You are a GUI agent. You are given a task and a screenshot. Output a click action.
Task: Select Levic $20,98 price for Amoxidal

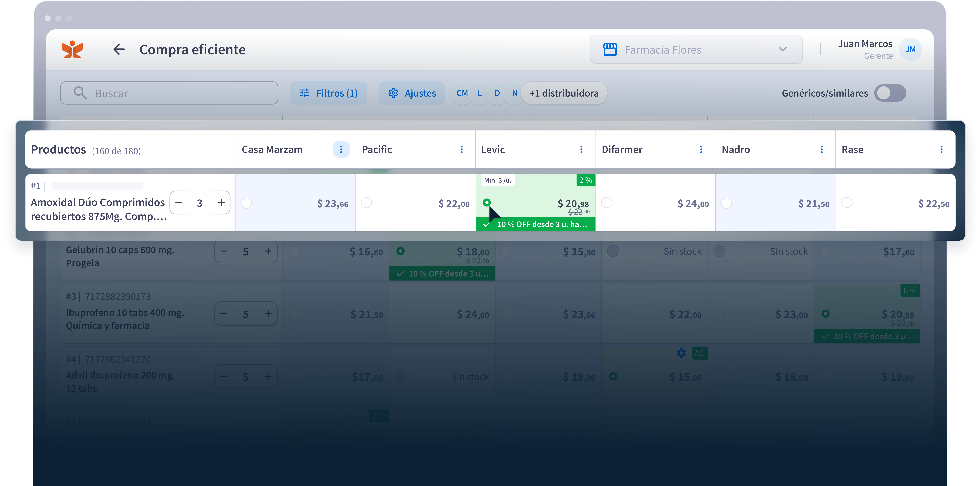point(487,202)
